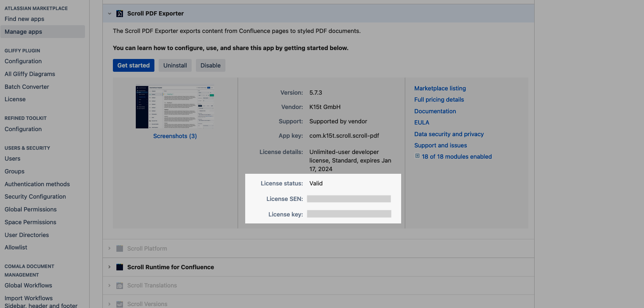
Task: Expand the Scroll Translations row
Action: 109,286
